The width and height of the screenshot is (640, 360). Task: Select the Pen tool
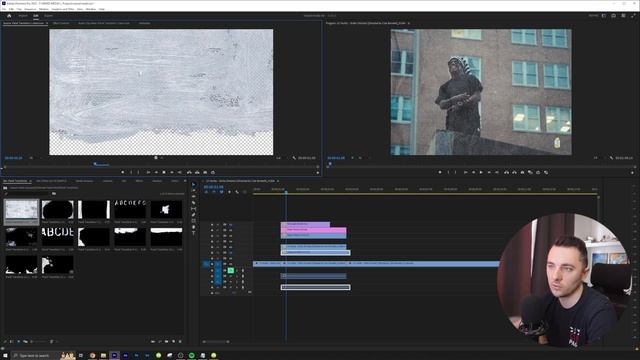pos(193,215)
